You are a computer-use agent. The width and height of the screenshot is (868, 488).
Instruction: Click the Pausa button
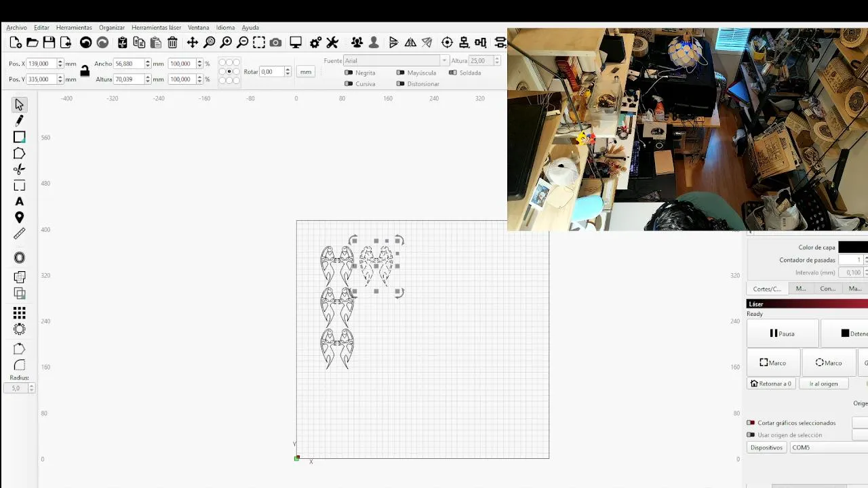782,333
